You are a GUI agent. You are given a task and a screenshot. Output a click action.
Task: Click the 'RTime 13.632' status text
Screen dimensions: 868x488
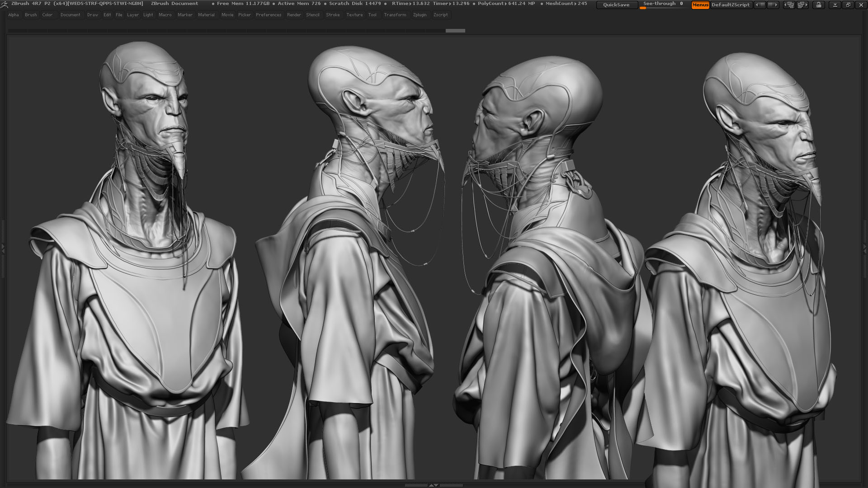click(411, 4)
